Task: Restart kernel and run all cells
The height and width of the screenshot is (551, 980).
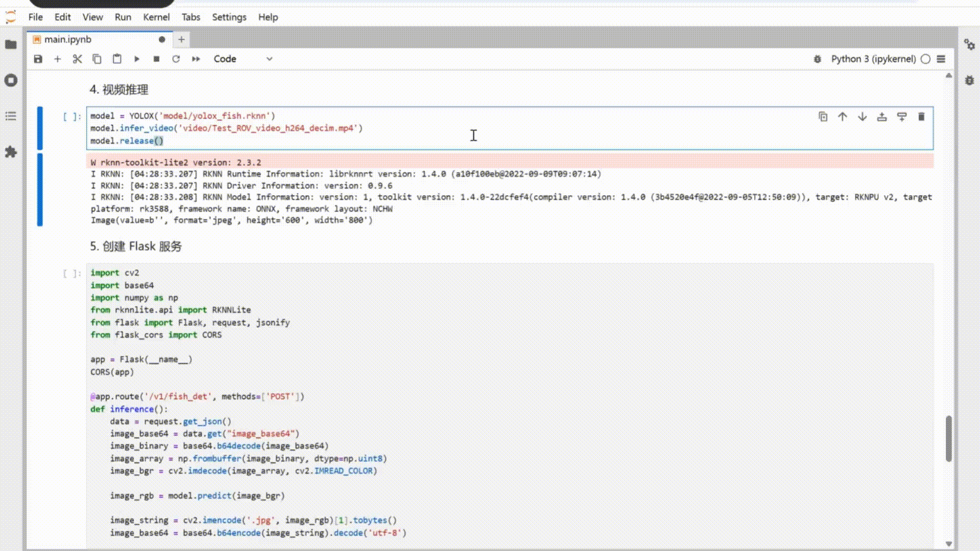Action: click(x=196, y=59)
